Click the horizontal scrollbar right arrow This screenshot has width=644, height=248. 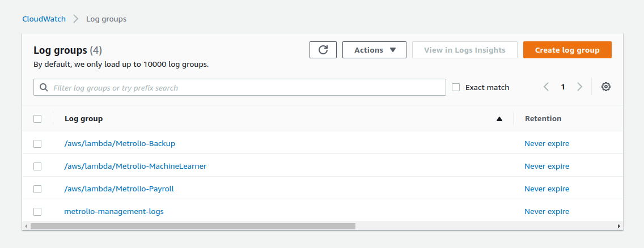pos(618,226)
